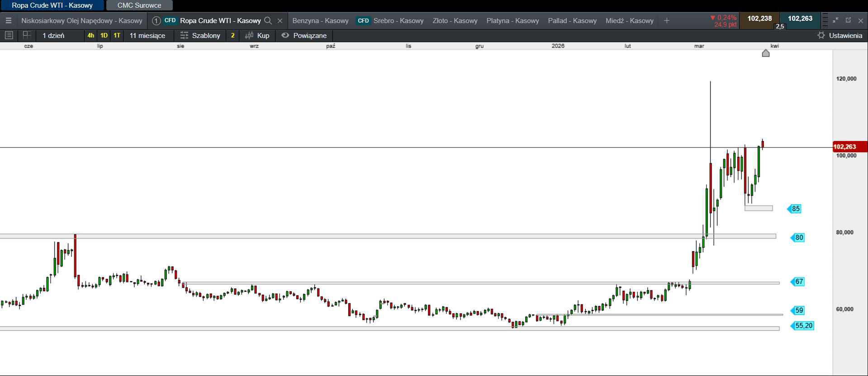Viewport: 868px width, 376px height.
Task: Collapse the chart panel with shrink arrows
Action: coord(835,20)
